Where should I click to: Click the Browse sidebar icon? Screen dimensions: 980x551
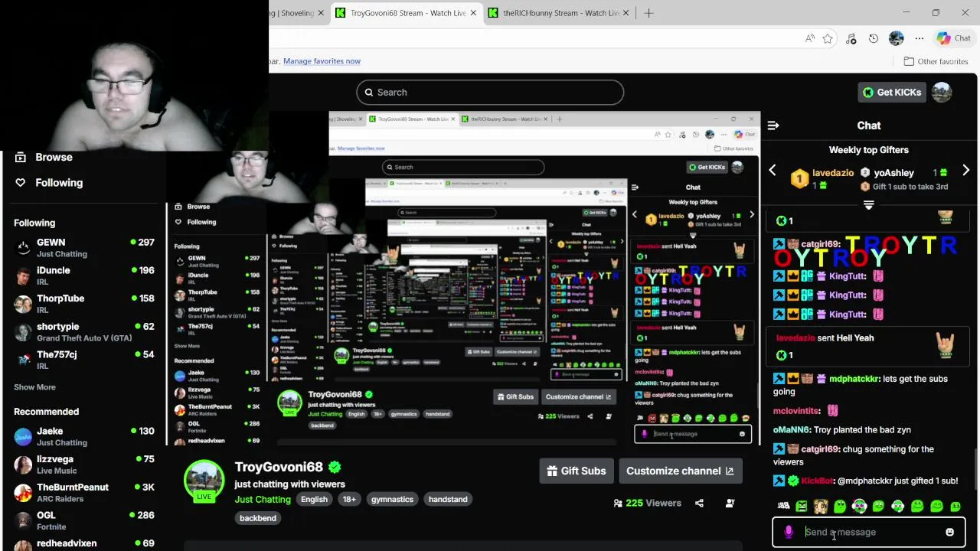point(21,157)
